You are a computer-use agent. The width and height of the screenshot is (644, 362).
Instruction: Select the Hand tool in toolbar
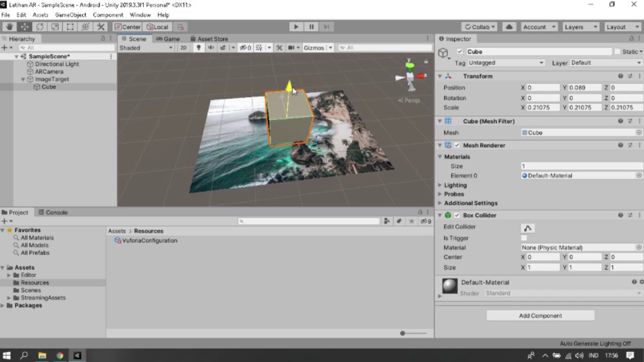click(x=9, y=27)
